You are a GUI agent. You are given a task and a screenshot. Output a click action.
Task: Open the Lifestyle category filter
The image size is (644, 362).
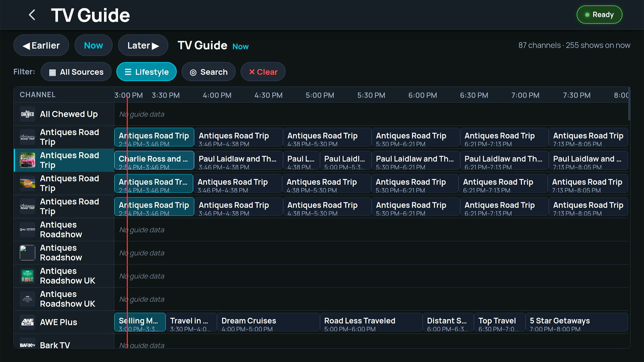point(147,72)
